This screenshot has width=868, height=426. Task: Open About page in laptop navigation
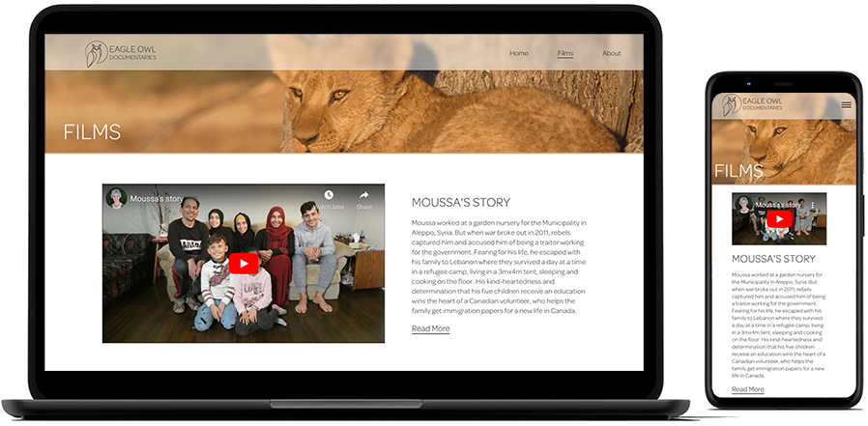[x=612, y=53]
